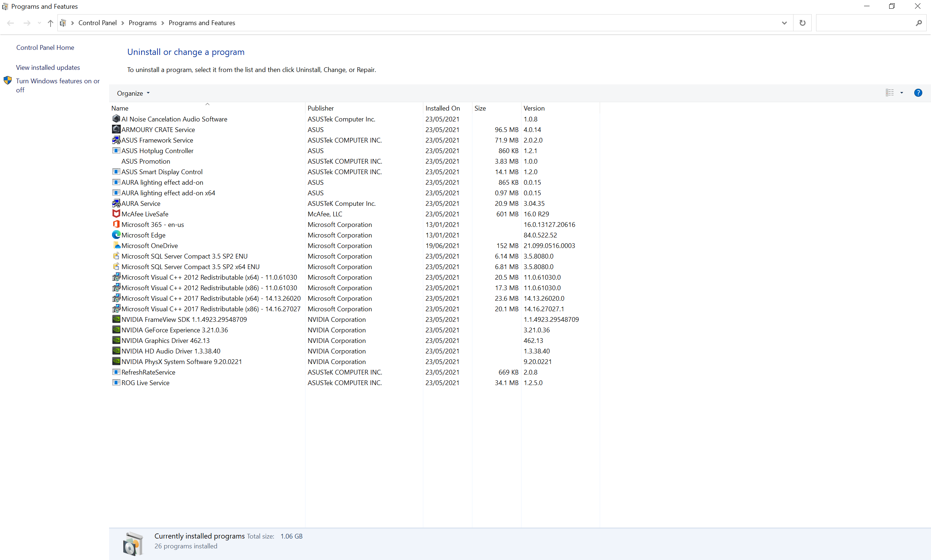Screen dimensions: 931x560
Task: Open the recent locations dropdown arrow
Action: (x=39, y=23)
